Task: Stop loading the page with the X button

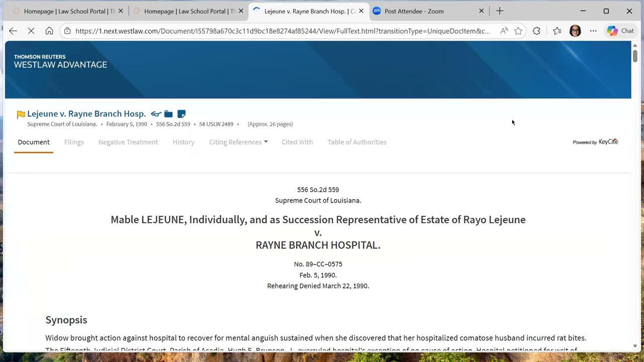Action: coord(31,31)
